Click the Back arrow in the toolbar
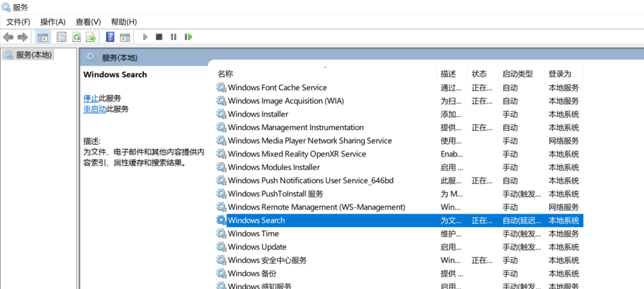Viewport: 644px width, 289px height. pos(8,37)
